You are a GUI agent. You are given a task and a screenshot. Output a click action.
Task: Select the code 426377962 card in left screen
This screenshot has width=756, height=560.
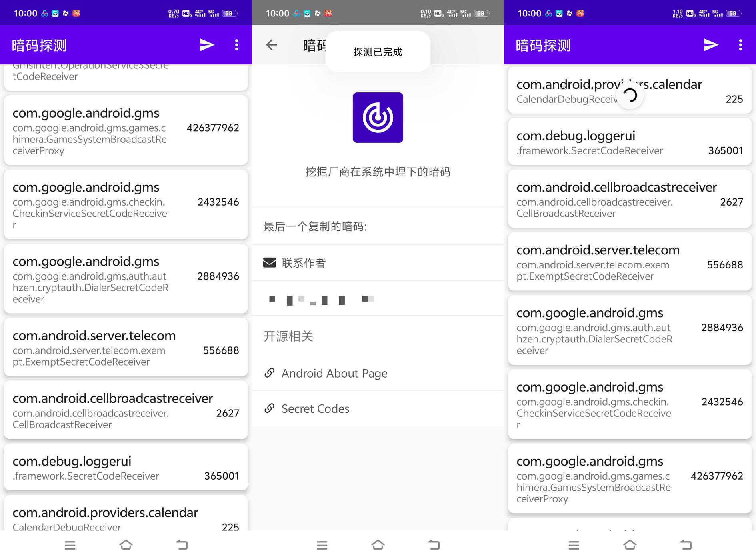[x=126, y=130]
